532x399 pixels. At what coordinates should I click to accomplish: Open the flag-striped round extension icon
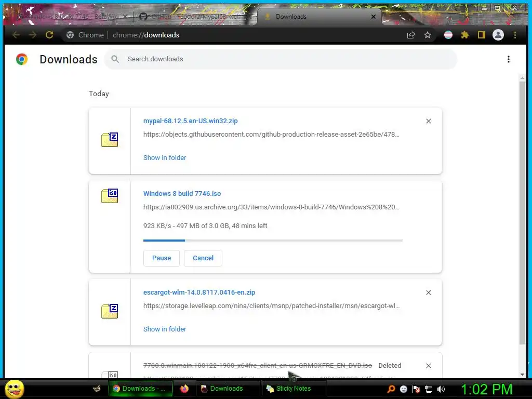coord(448,35)
